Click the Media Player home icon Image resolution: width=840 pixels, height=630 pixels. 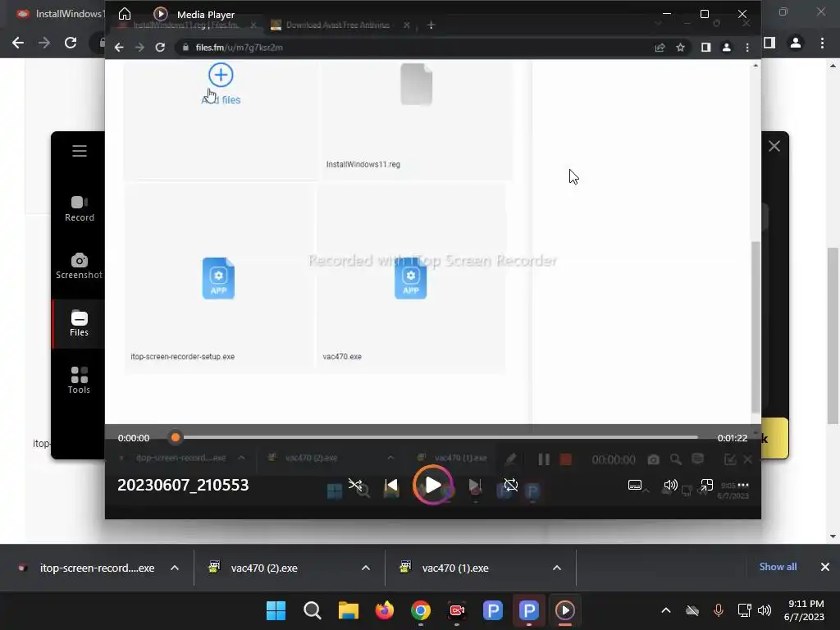(125, 14)
